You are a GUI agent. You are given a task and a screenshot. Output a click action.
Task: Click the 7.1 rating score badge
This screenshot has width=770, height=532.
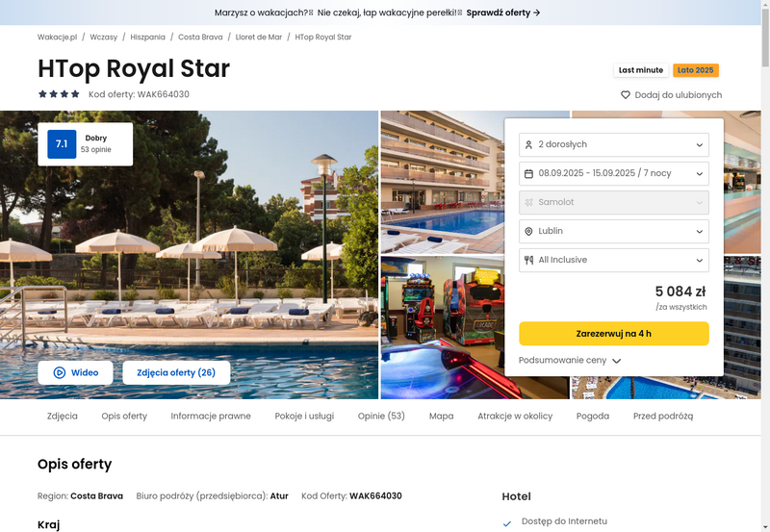[x=62, y=144]
